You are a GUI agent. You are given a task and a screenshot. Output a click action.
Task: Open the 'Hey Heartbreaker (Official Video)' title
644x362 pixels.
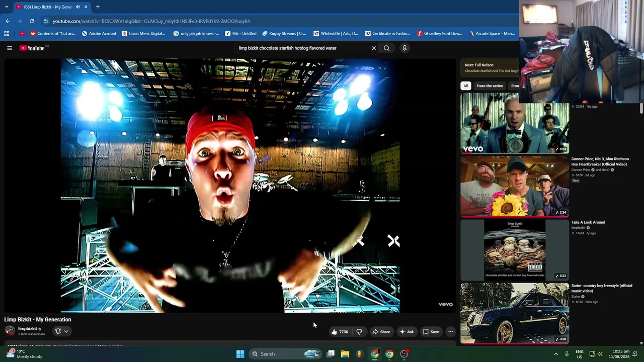coord(601,161)
